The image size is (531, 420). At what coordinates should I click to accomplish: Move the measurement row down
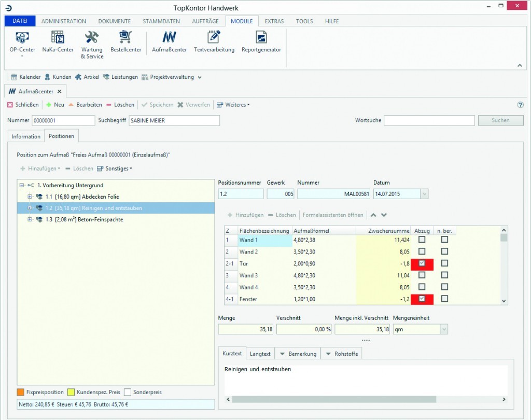[384, 215]
